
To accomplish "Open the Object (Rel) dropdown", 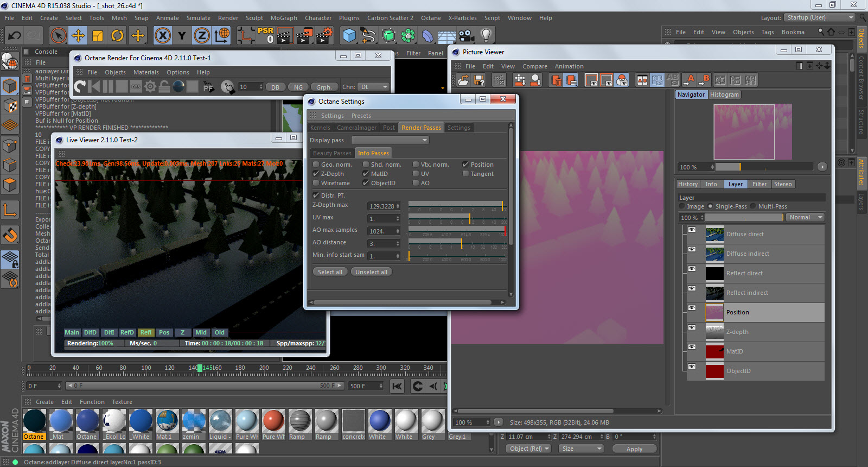I will click(528, 449).
